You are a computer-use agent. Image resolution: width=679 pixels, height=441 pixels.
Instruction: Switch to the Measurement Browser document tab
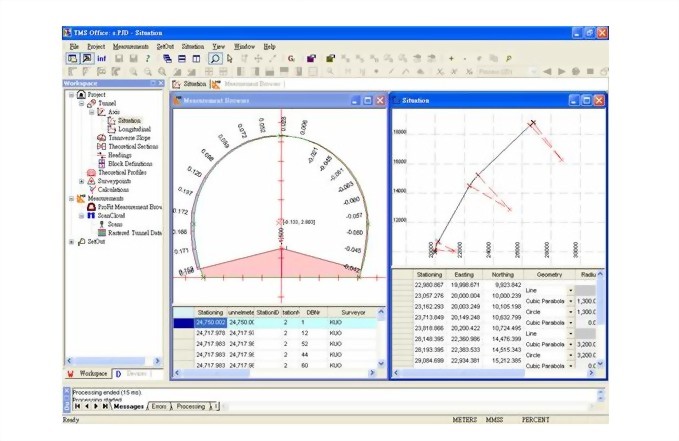pyautogui.click(x=248, y=84)
